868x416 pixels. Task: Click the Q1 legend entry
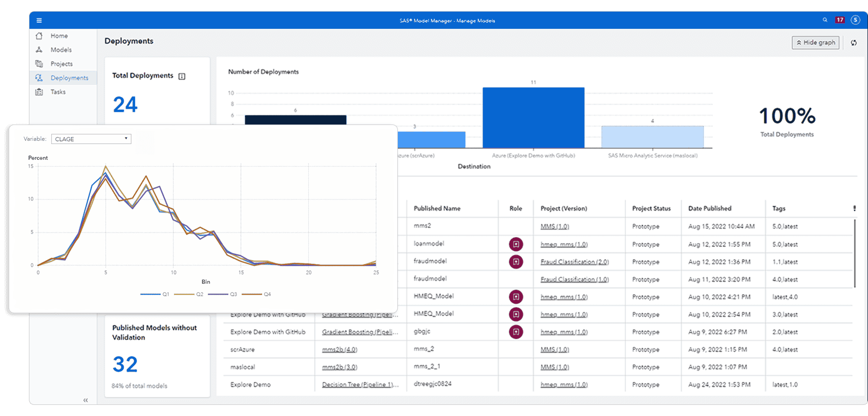155,294
